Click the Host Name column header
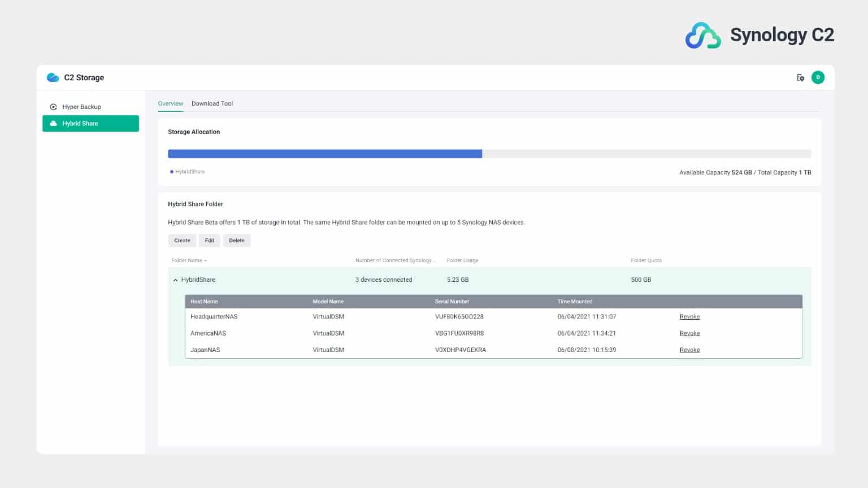The width and height of the screenshot is (868, 488). point(204,302)
